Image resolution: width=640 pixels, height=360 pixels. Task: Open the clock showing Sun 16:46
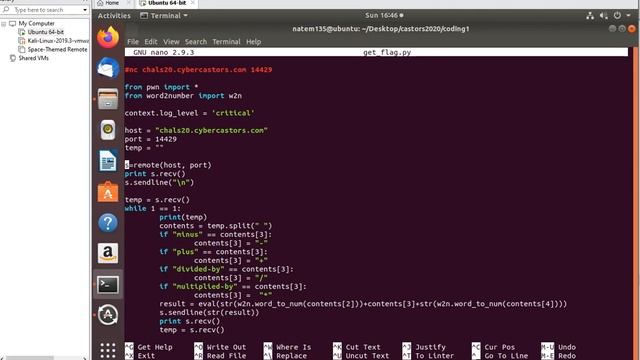pyautogui.click(x=384, y=16)
